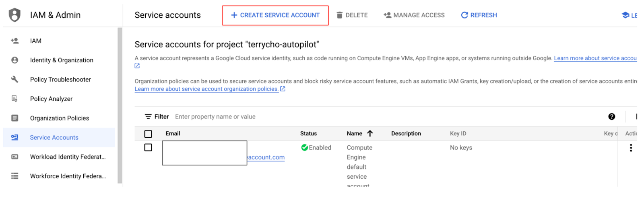Click the sidebar vertical scrollbar
The image size is (644, 200).
[x=120, y=106]
